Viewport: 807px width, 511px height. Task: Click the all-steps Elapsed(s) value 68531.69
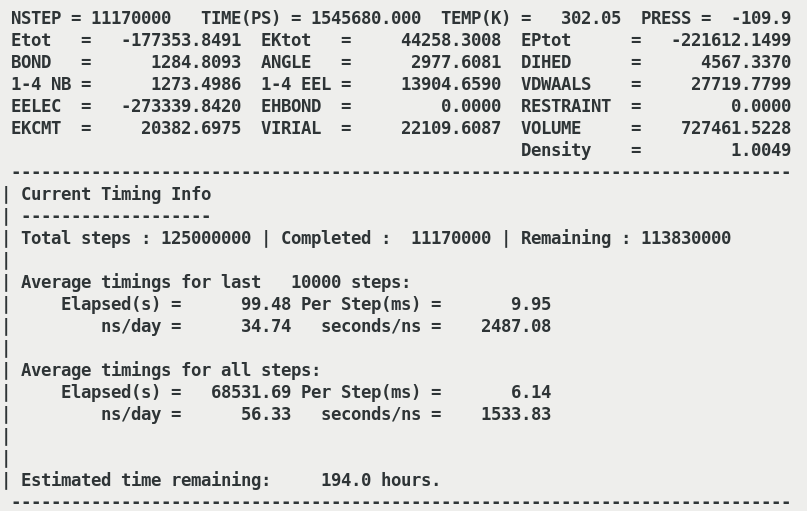[x=251, y=392]
